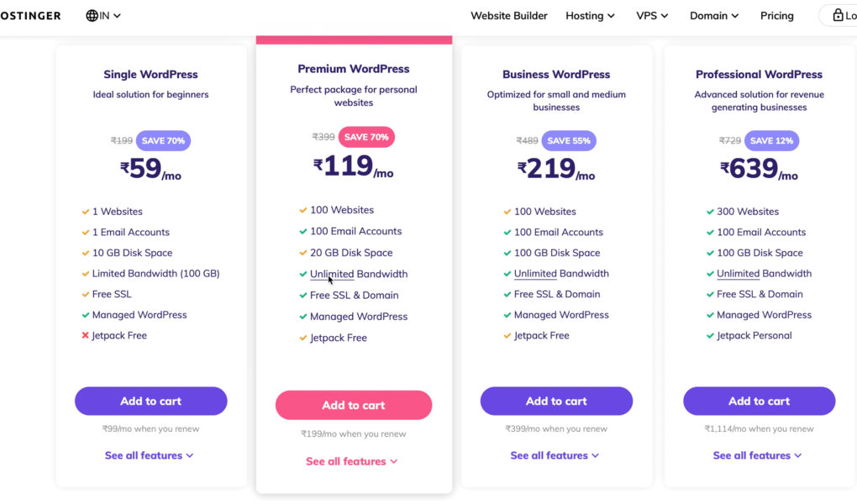Expand See all features for Premium WordPress
This screenshot has width=857, height=504.
click(352, 461)
